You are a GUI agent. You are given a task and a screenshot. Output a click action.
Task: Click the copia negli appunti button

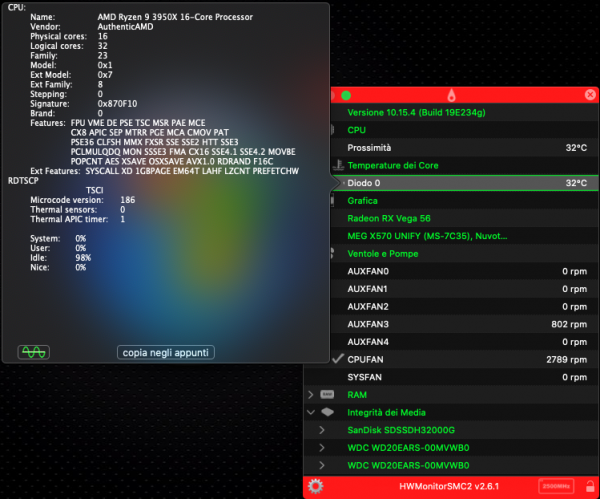coord(166,352)
